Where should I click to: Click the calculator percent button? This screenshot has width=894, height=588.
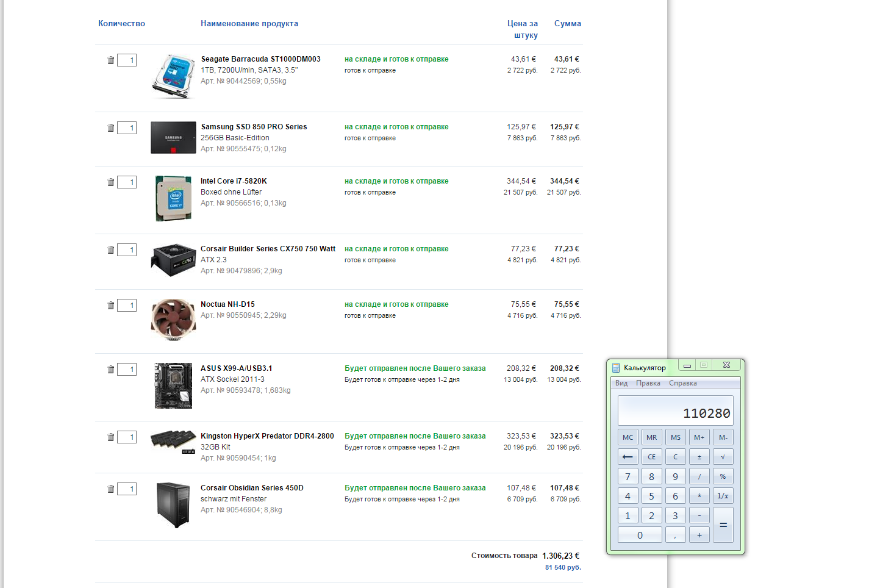[723, 476]
